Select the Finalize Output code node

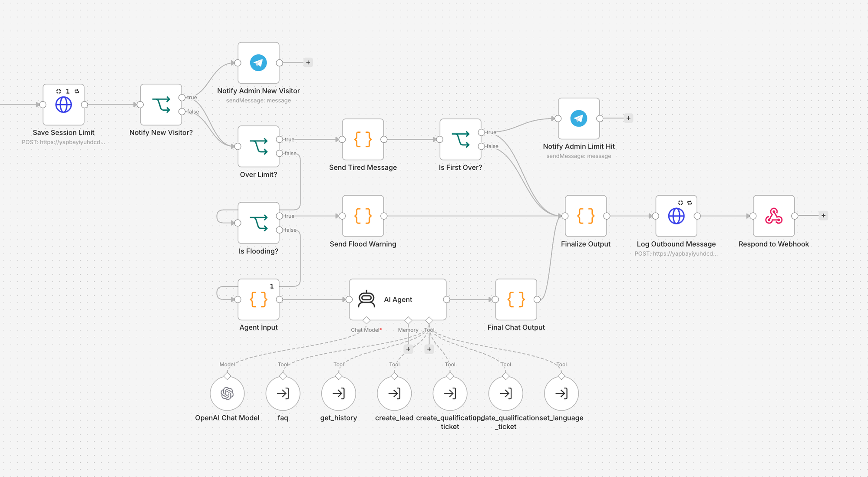[586, 216]
